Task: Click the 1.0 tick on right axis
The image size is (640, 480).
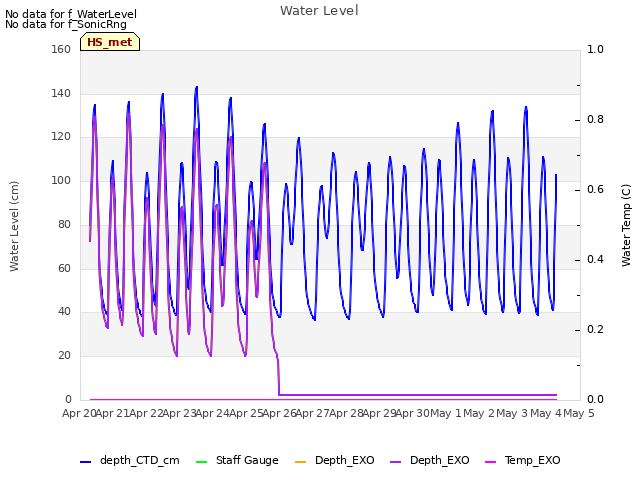Action: pyautogui.click(x=595, y=49)
